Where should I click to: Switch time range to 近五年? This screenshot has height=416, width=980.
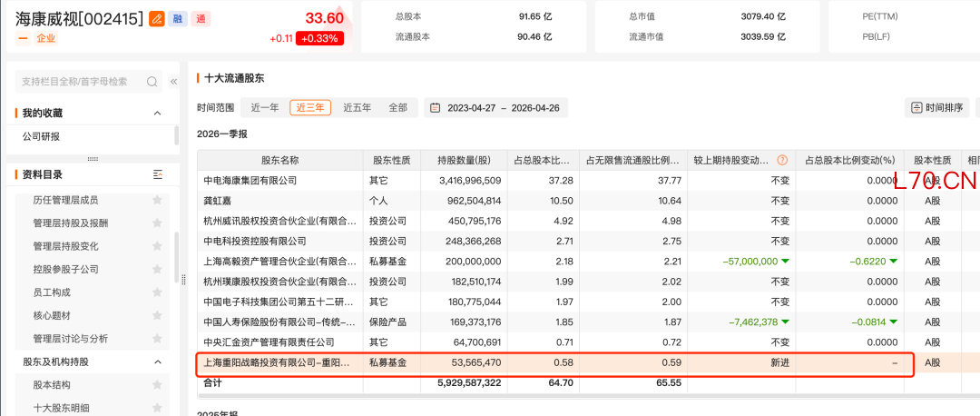pyautogui.click(x=357, y=107)
